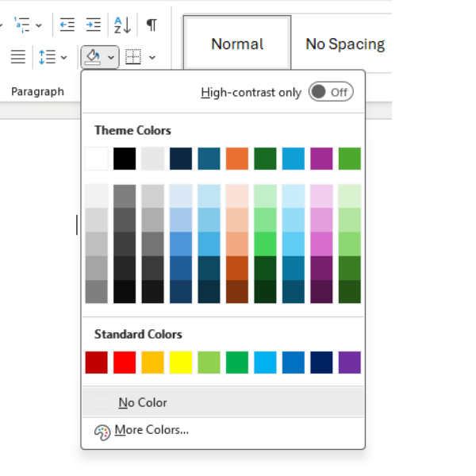Pick the orange theme color swatch

click(x=237, y=159)
